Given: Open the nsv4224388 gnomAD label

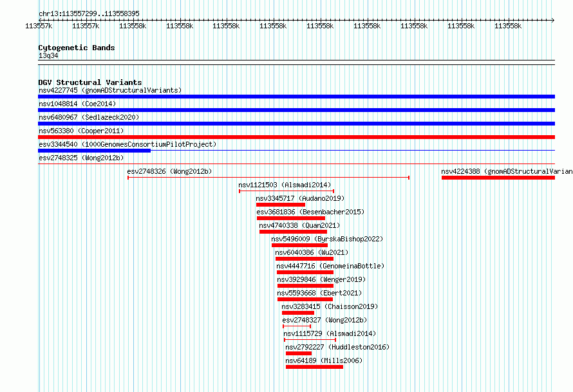Looking at the screenshot, I should 507,171.
